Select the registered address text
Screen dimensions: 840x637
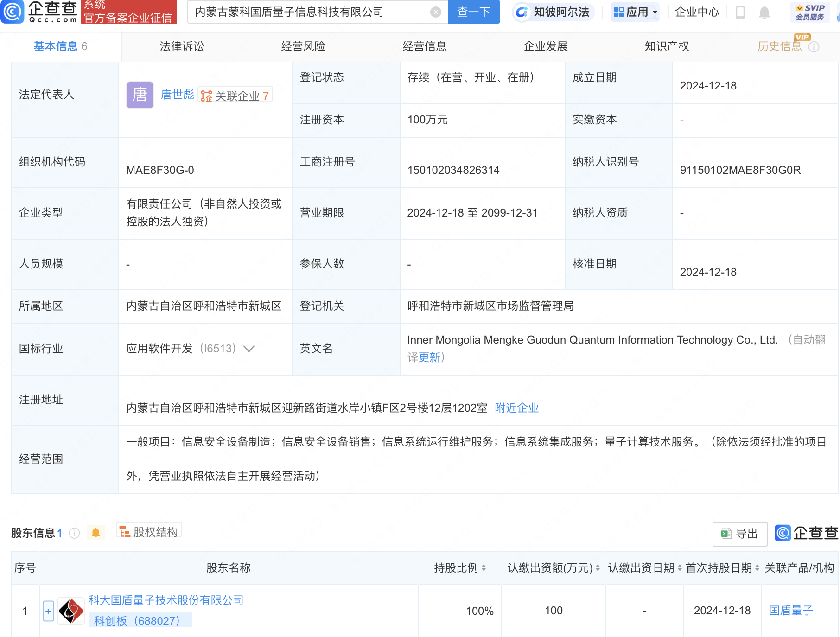(x=307, y=408)
